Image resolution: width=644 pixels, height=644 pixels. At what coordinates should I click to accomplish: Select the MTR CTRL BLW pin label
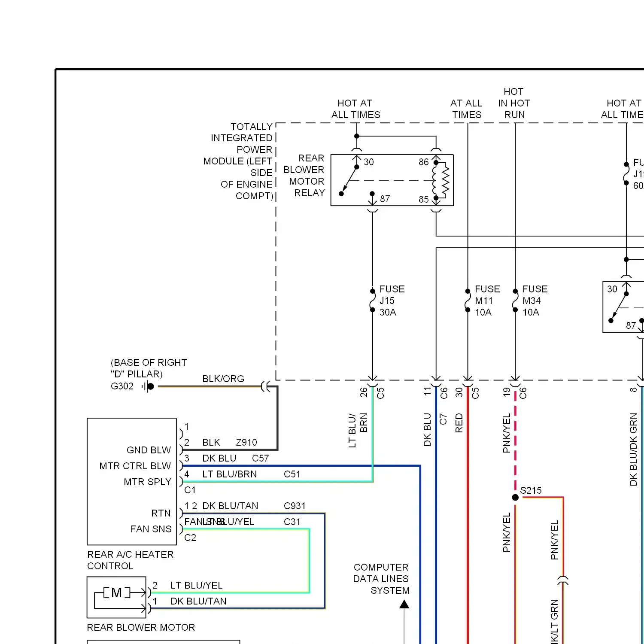(135, 466)
